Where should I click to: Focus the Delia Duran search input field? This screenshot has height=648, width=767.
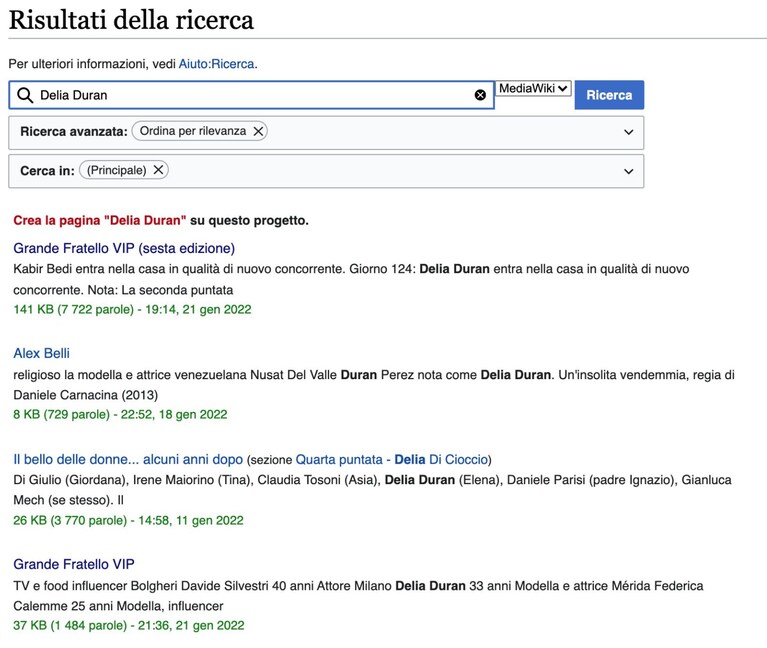[x=251, y=95]
